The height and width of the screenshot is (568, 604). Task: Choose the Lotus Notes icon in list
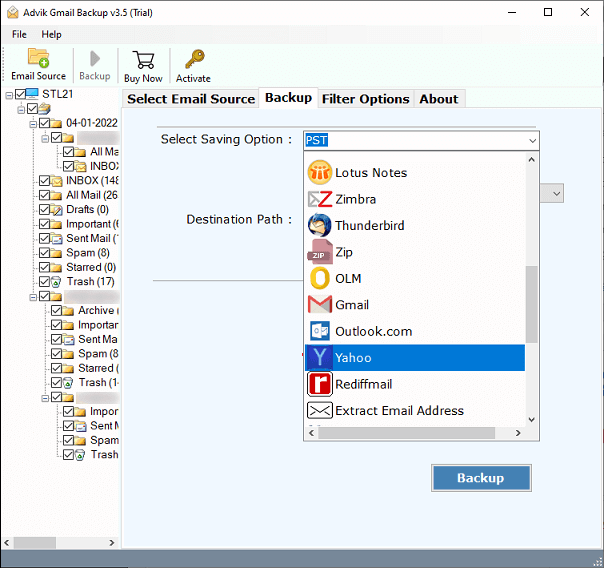coord(319,173)
